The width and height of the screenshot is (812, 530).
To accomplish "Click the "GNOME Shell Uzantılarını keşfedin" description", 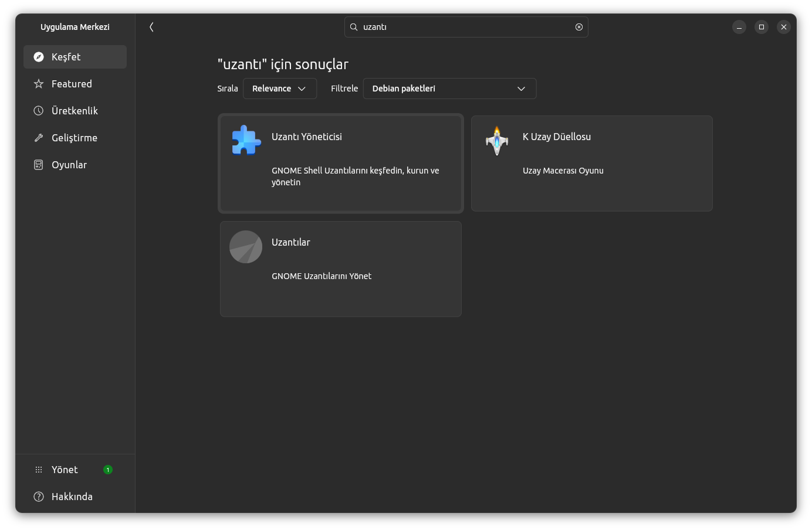I will (356, 176).
